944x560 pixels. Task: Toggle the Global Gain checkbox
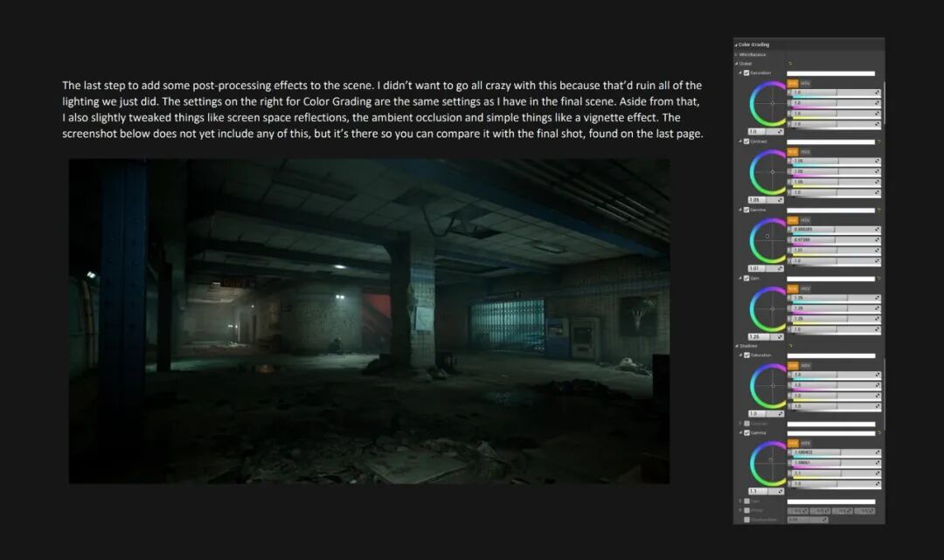(x=746, y=279)
